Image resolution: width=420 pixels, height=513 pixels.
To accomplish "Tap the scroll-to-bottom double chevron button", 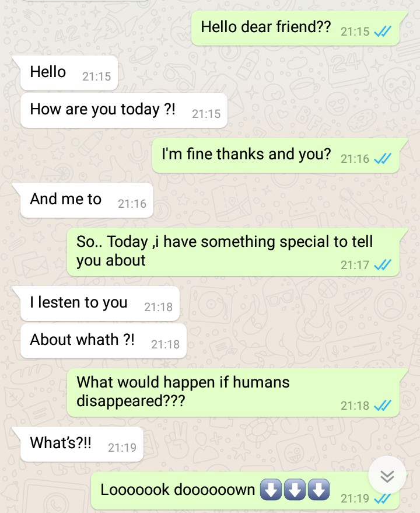I will click(x=387, y=476).
